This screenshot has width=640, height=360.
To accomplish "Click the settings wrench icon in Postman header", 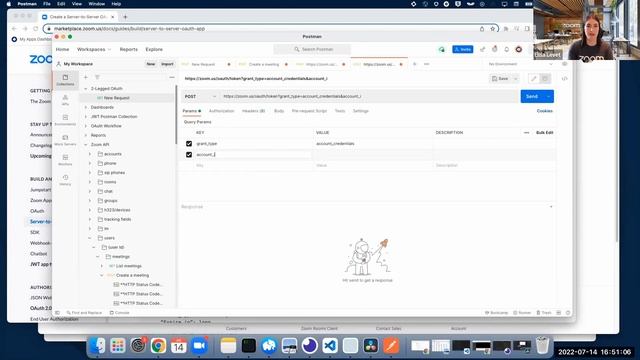I will click(483, 49).
